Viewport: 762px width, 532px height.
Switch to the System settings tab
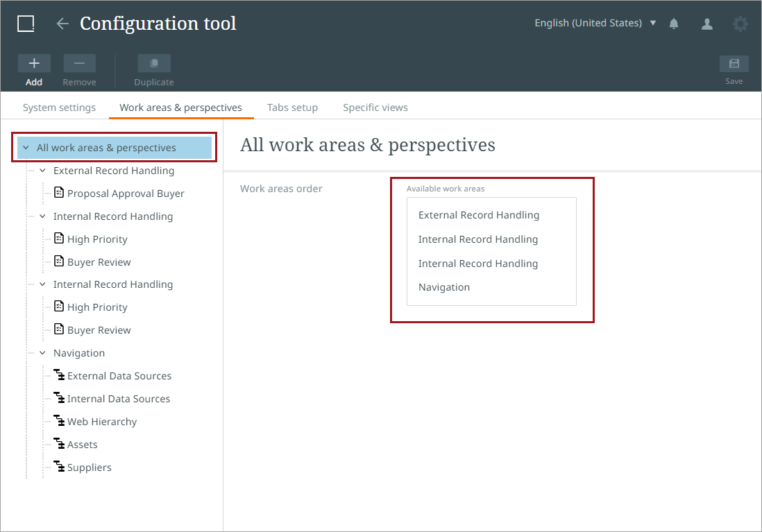pos(59,108)
